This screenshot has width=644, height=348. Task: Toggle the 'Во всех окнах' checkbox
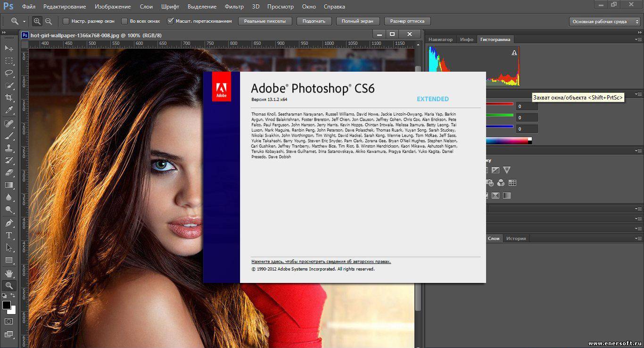point(124,21)
